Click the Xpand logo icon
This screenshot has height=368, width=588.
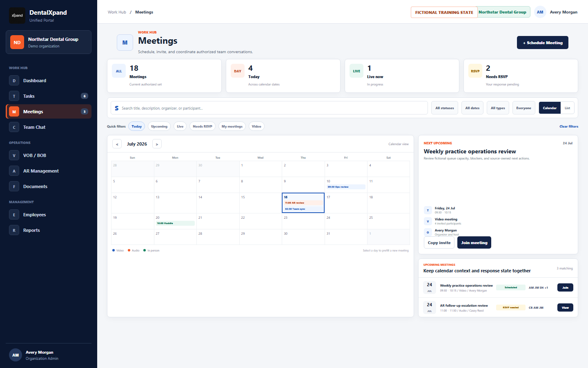(x=17, y=16)
